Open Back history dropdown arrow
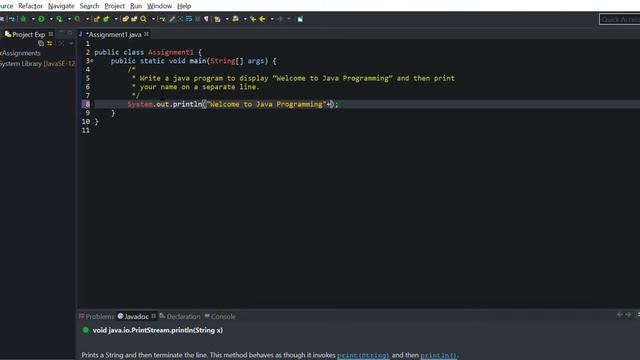The image size is (640, 360). tap(272, 19)
